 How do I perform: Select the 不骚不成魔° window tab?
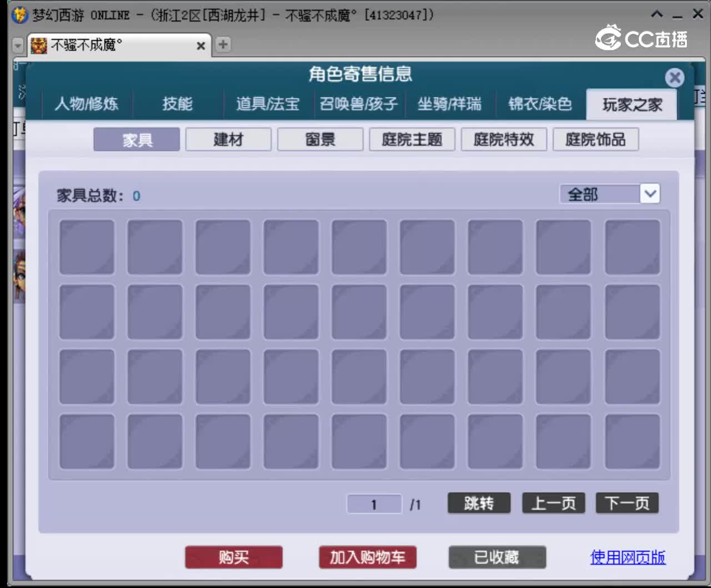[119, 44]
